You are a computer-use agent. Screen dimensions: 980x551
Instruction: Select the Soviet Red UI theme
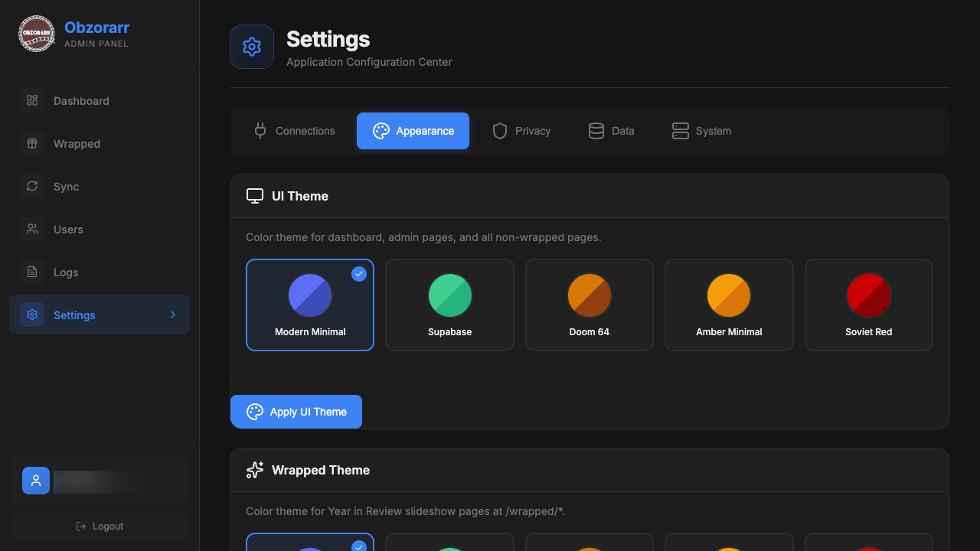(869, 305)
